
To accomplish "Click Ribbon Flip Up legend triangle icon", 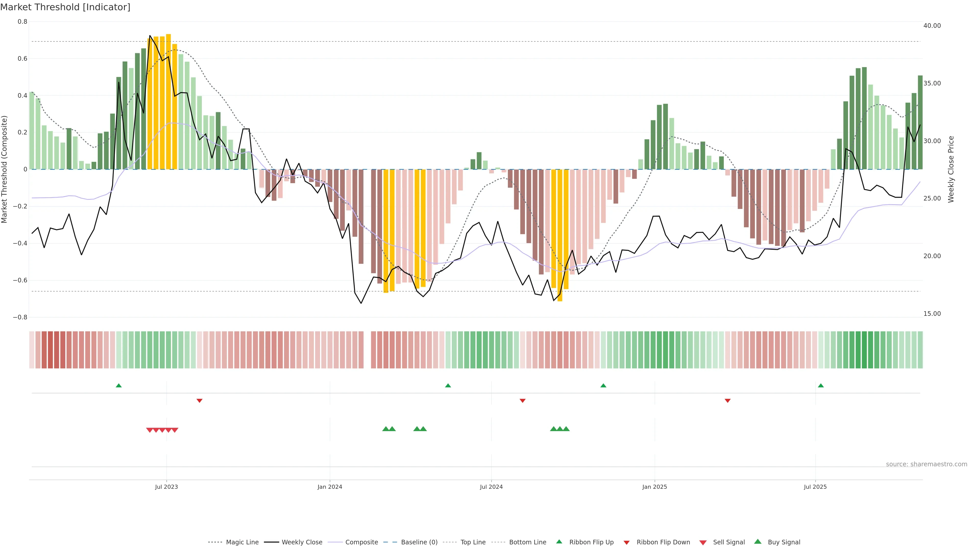I will click(559, 542).
